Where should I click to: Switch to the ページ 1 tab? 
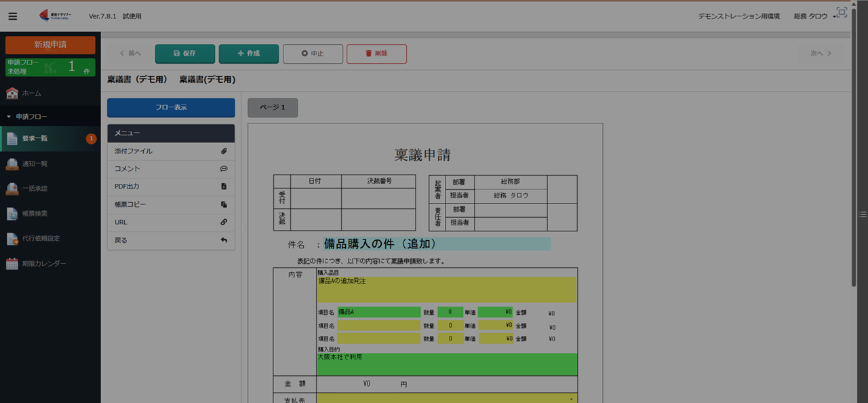coord(273,108)
